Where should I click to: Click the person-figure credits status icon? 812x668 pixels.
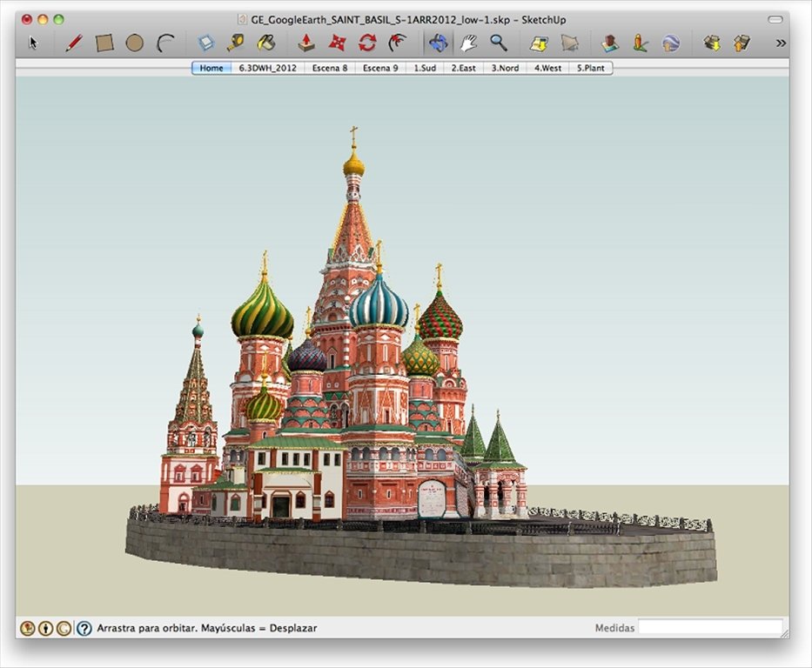click(x=45, y=628)
